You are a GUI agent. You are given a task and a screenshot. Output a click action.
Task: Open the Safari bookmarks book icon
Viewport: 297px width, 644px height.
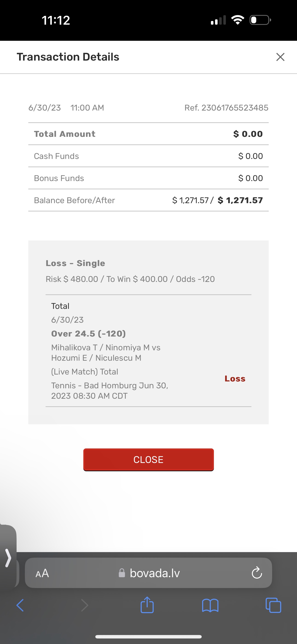tap(210, 606)
